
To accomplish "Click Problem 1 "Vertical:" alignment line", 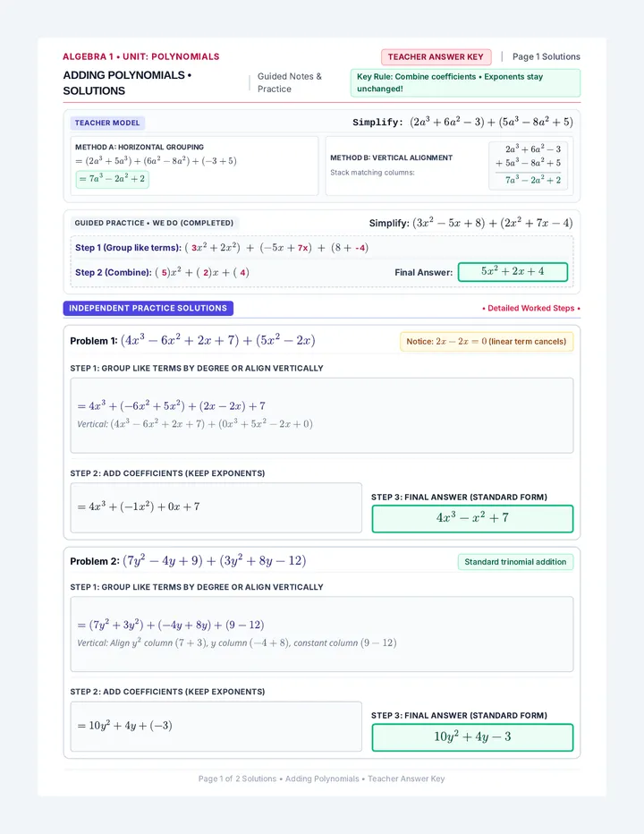I will click(195, 424).
